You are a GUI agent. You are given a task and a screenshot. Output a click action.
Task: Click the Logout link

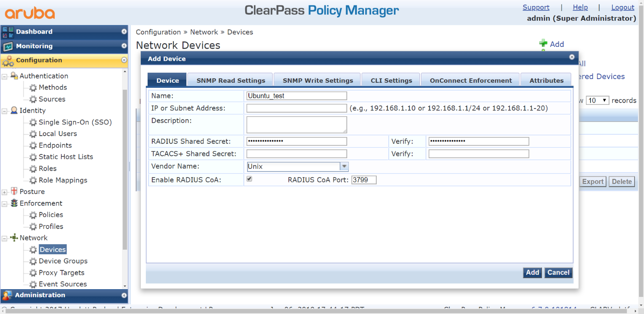tap(622, 7)
